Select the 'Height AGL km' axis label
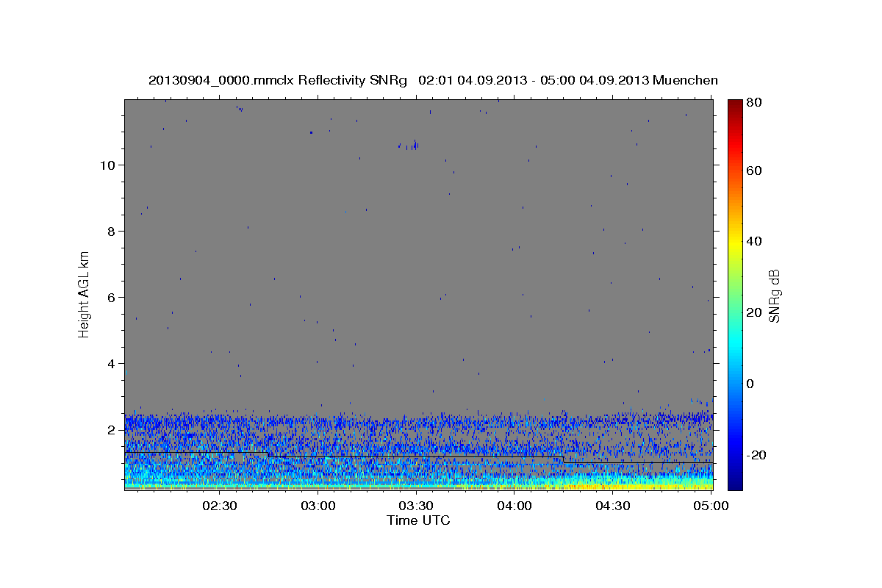 tap(85, 295)
